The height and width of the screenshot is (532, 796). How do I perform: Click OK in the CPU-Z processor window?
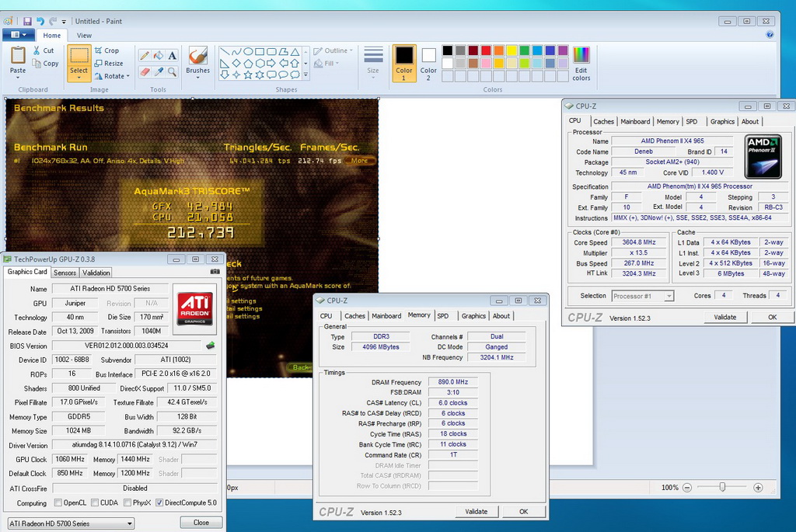(772, 317)
